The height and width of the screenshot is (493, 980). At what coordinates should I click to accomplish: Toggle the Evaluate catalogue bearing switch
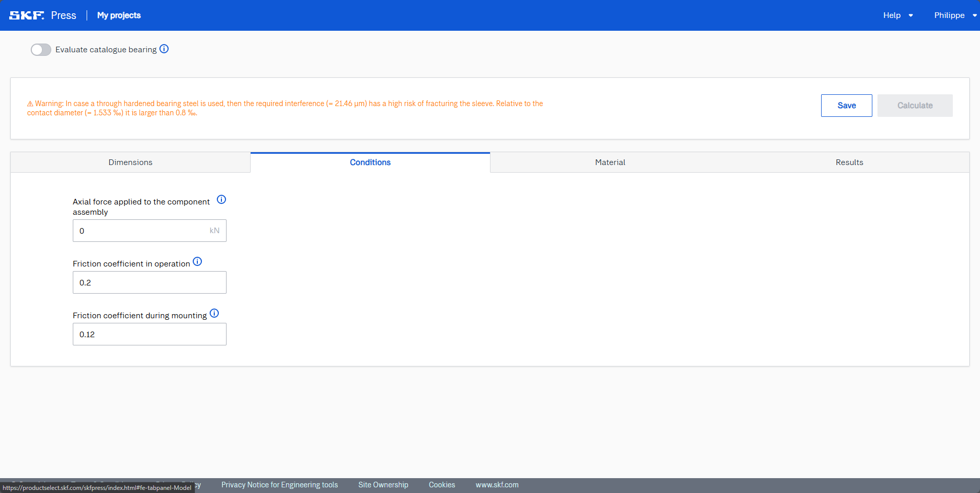41,50
